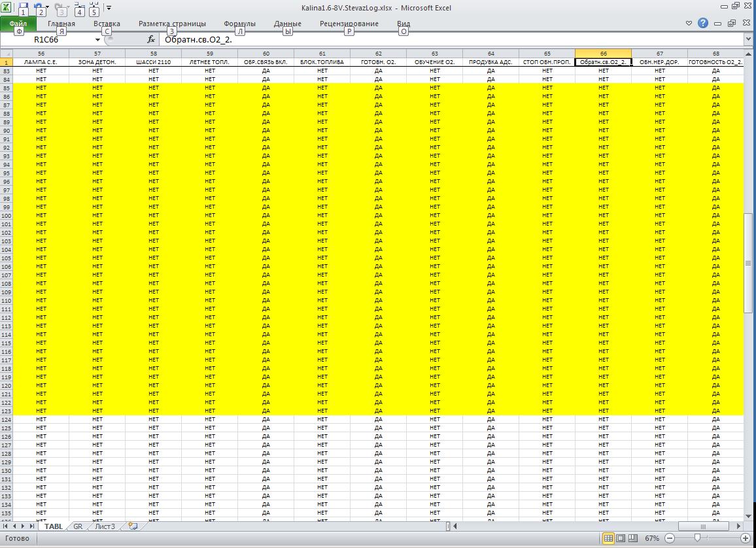Click zoom in plus button
756x548 pixels.
pos(745,538)
